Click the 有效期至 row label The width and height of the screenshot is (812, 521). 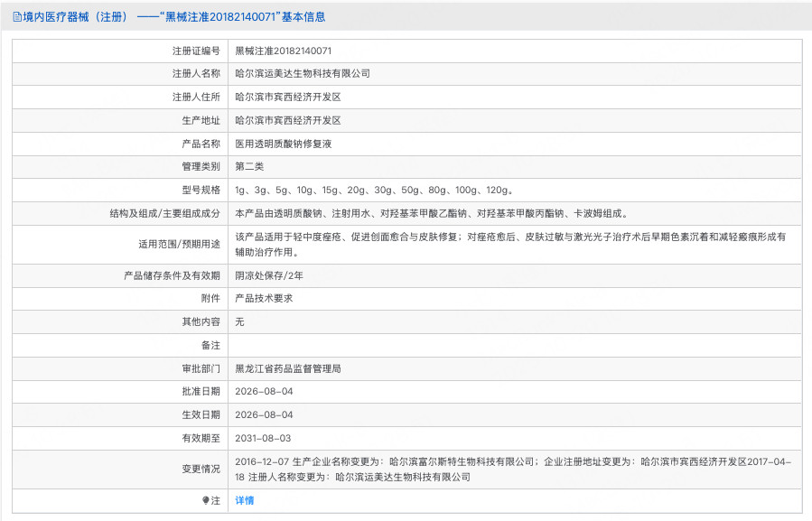(201, 438)
